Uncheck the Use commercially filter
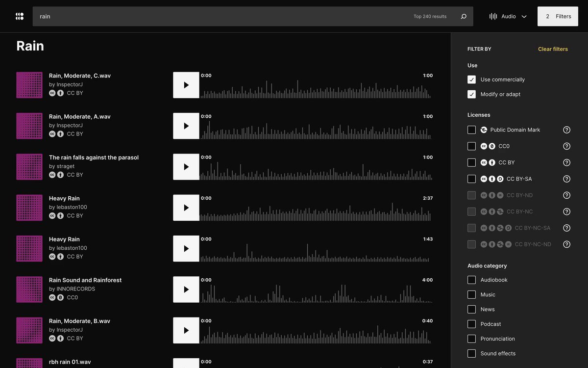Image resolution: width=588 pixels, height=368 pixels. click(x=471, y=79)
